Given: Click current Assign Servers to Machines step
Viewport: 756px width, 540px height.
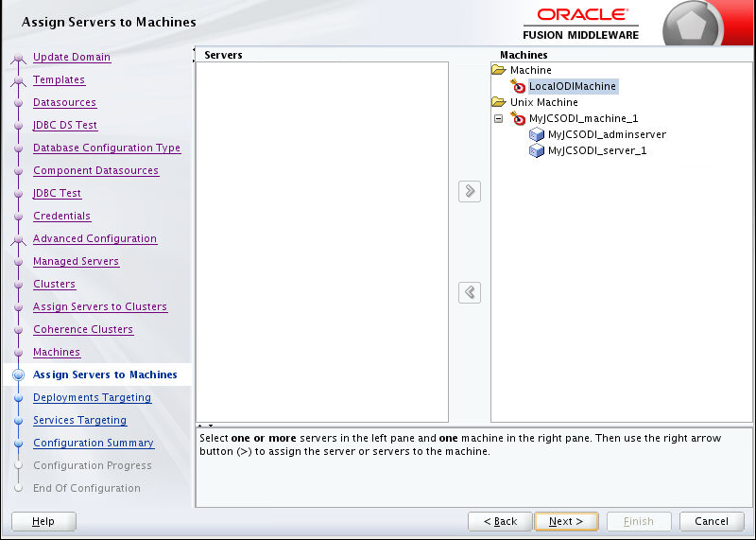Looking at the screenshot, I should tap(105, 375).
